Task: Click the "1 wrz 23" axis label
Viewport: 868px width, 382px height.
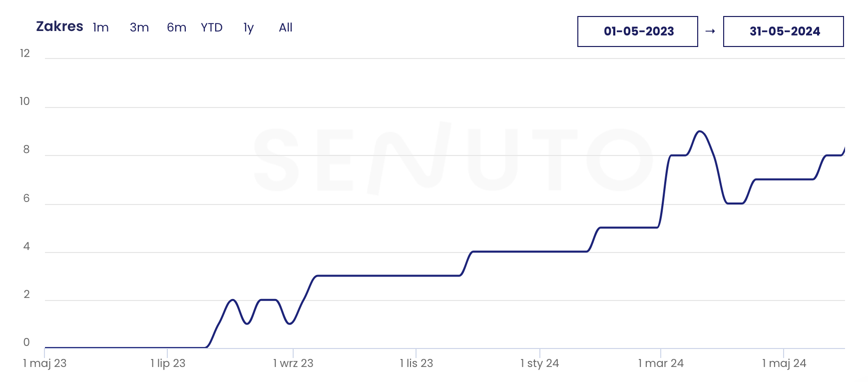Action: pos(293,363)
